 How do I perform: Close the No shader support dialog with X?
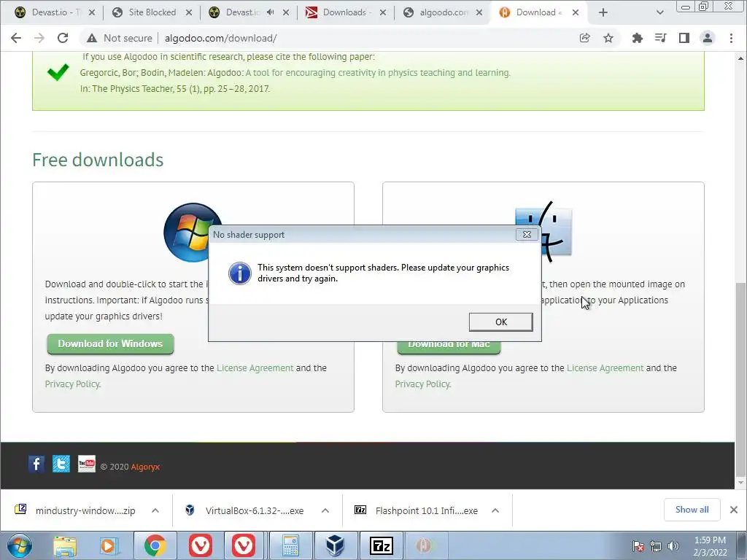click(527, 234)
